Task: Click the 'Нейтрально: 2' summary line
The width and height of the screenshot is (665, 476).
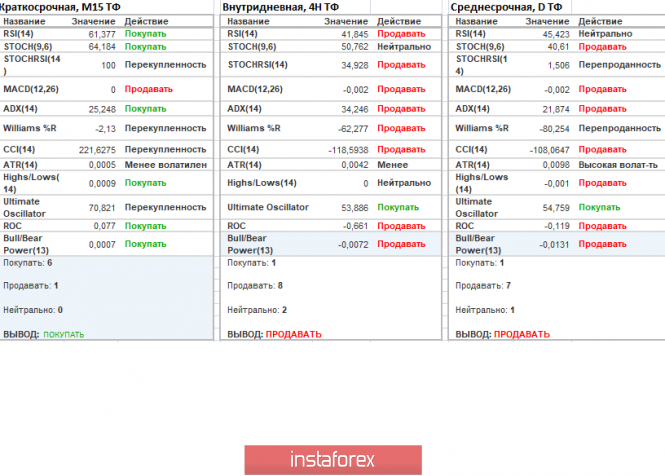Action: point(257,310)
